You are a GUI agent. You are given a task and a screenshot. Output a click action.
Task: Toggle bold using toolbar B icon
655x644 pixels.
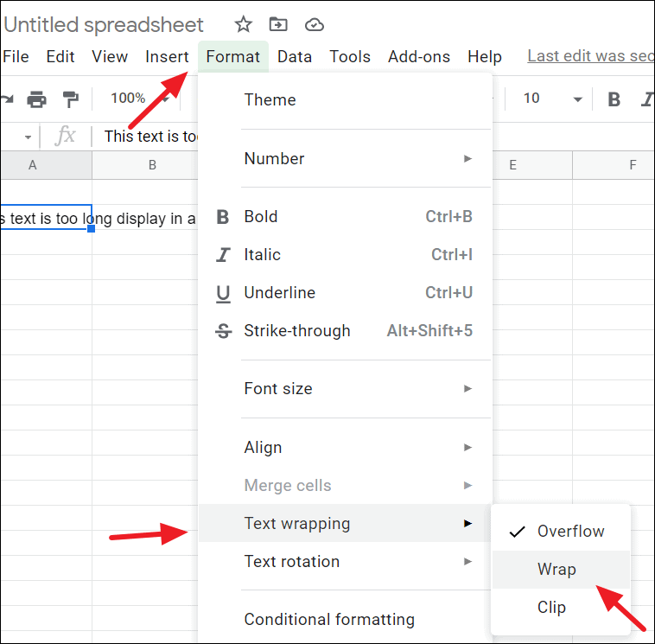coord(614,99)
